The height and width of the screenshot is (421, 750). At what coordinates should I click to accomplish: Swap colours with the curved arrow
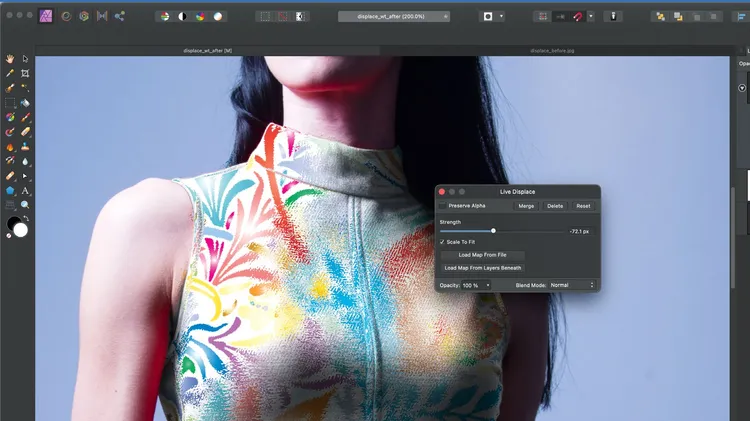point(26,219)
